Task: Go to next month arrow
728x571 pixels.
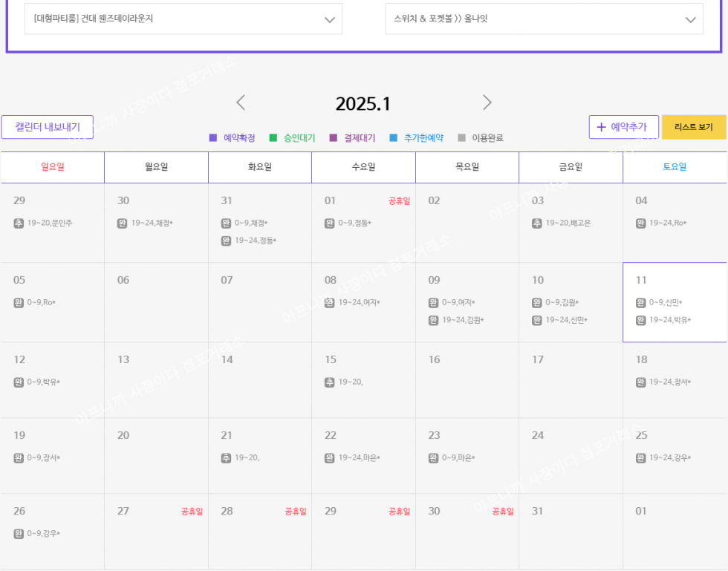Action: (487, 103)
